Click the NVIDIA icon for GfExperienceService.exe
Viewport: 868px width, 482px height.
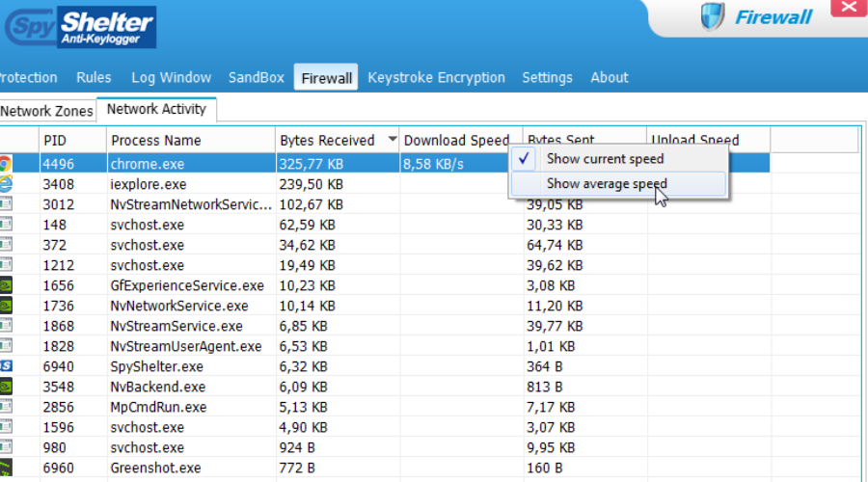coord(6,285)
